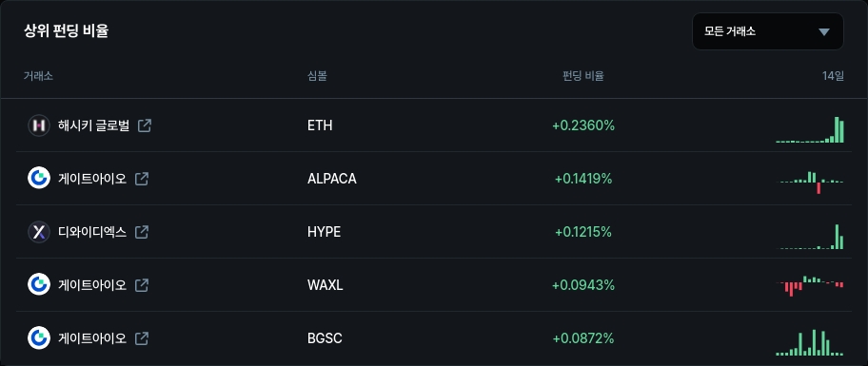The image size is (868, 366).
Task: Open external link icon beside 해시키 글로벌
Action: pos(145,125)
